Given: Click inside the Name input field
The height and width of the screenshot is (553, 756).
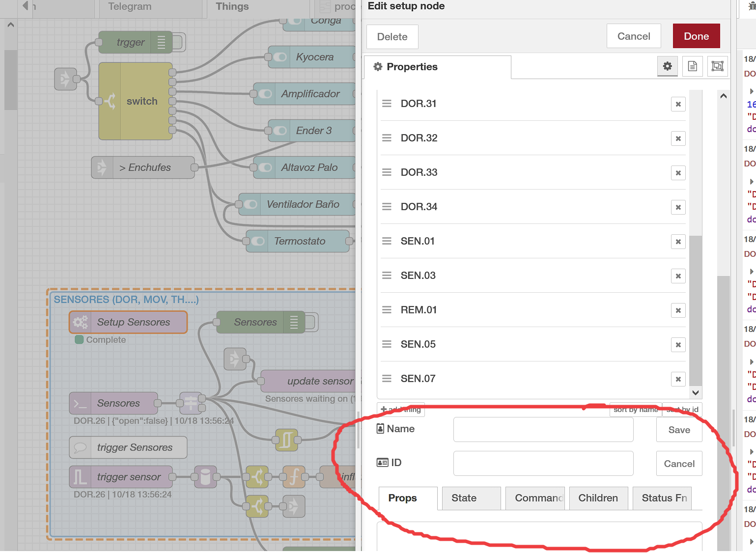Looking at the screenshot, I should 543,429.
